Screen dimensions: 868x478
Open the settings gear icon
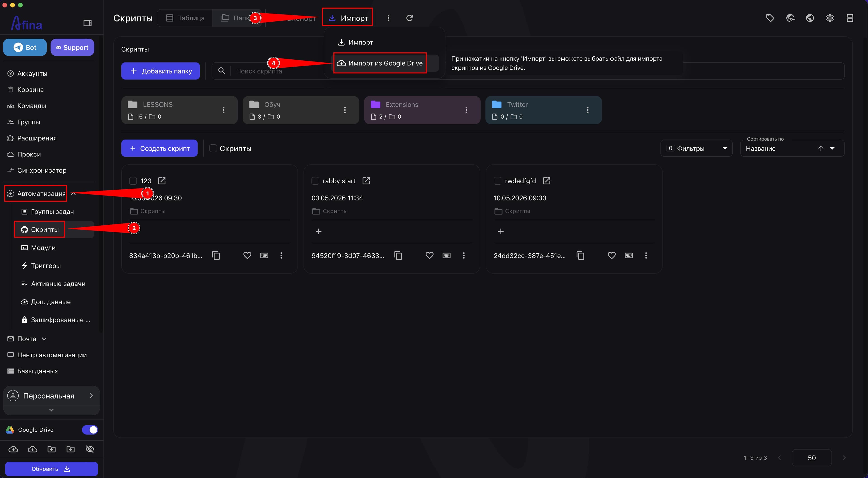[x=830, y=18]
